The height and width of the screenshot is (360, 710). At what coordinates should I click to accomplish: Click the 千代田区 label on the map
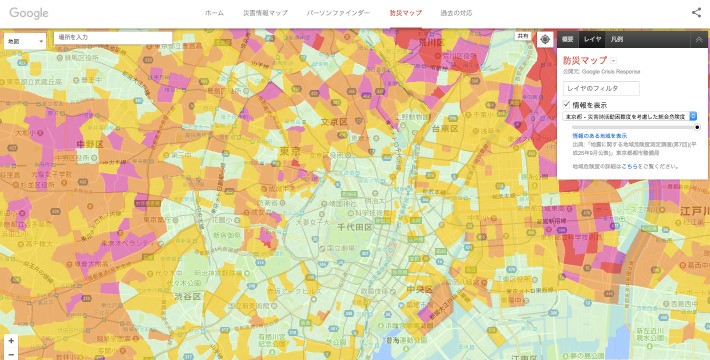[355, 227]
